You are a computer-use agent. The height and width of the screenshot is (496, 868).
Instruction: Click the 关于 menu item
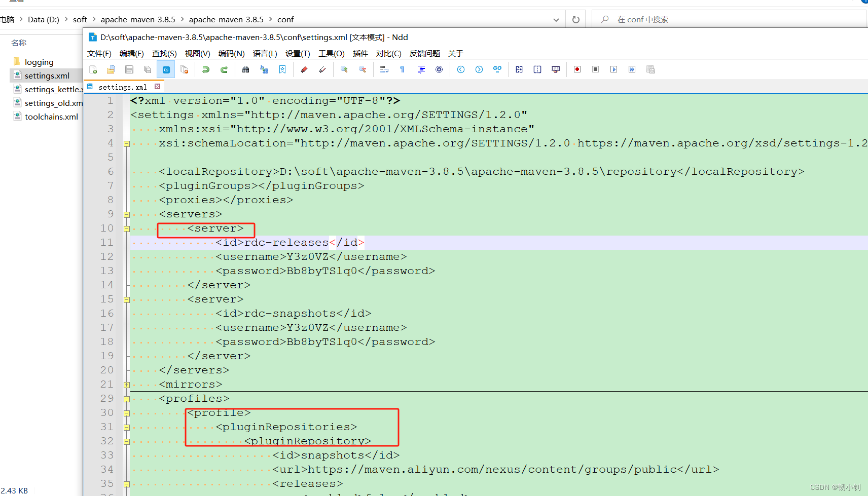[455, 54]
